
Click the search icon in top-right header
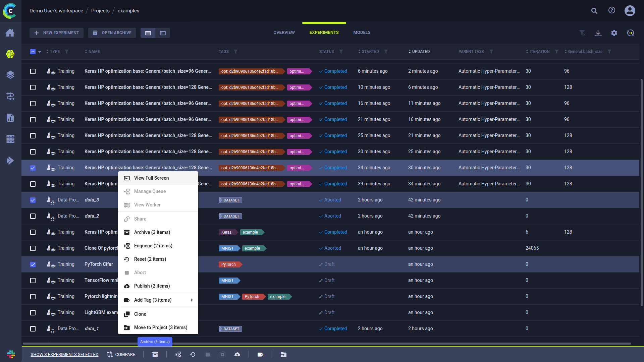tap(594, 11)
